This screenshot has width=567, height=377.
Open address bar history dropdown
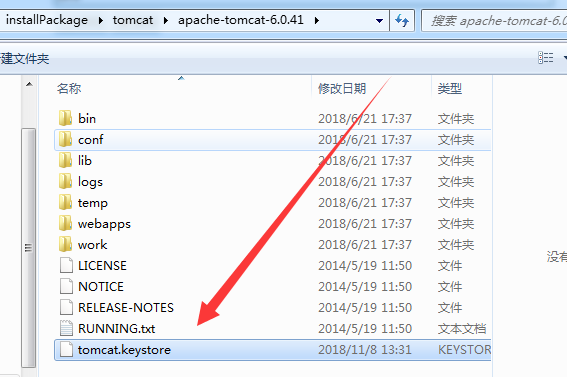pos(379,21)
